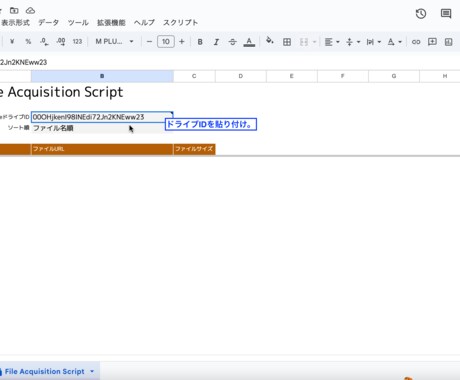This screenshot has height=380, width=460.
Task: Insert a link
Action: pos(416,42)
